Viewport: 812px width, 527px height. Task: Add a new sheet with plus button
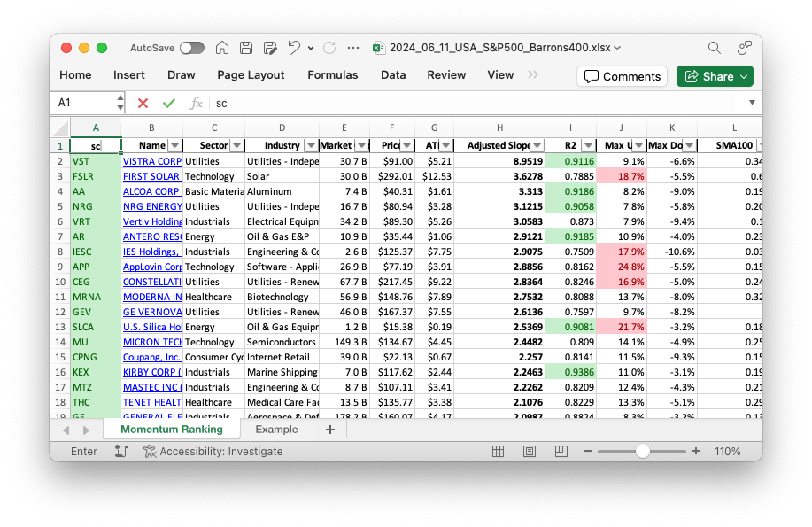pyautogui.click(x=330, y=430)
